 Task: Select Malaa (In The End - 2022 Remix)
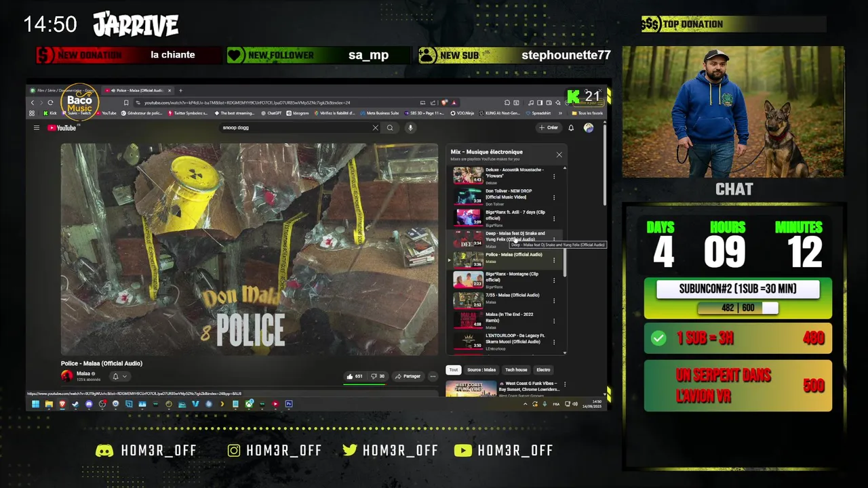tap(503, 321)
